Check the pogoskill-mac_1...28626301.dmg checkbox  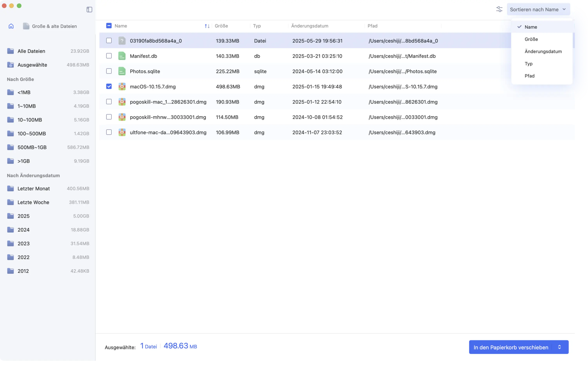[109, 102]
